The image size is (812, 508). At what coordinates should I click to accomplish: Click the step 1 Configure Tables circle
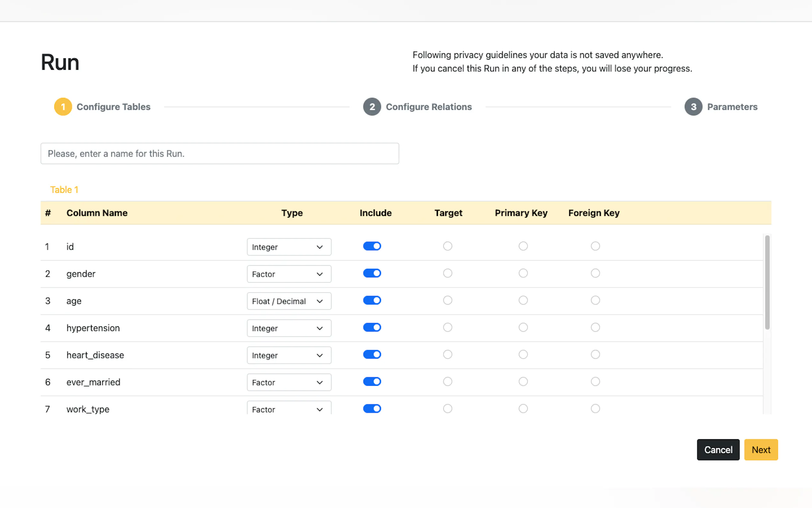(63, 107)
